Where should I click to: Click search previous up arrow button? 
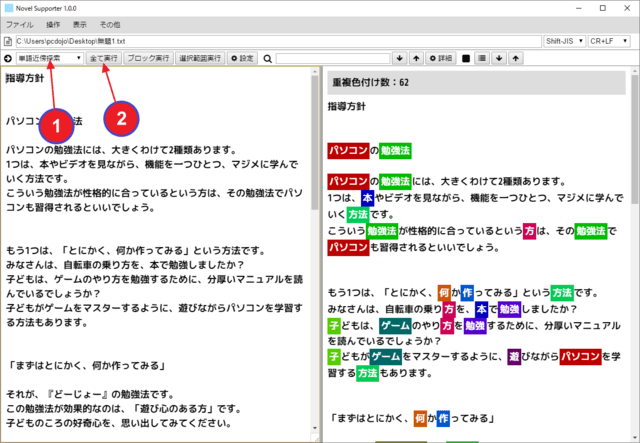pos(416,59)
